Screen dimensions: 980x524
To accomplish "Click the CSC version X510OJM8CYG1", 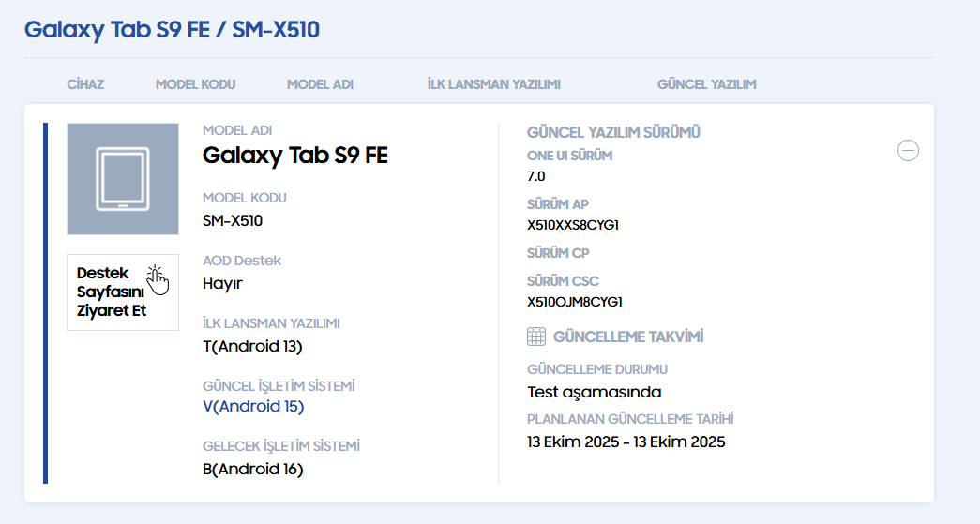I will [x=575, y=302].
